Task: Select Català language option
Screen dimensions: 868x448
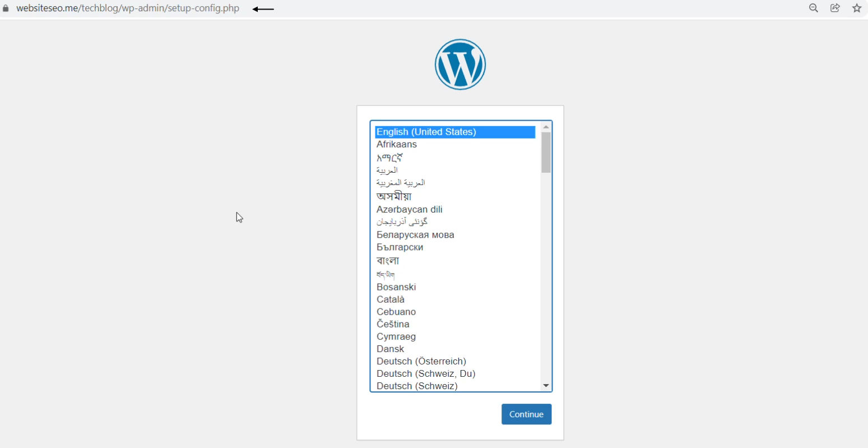Action: pyautogui.click(x=455, y=299)
